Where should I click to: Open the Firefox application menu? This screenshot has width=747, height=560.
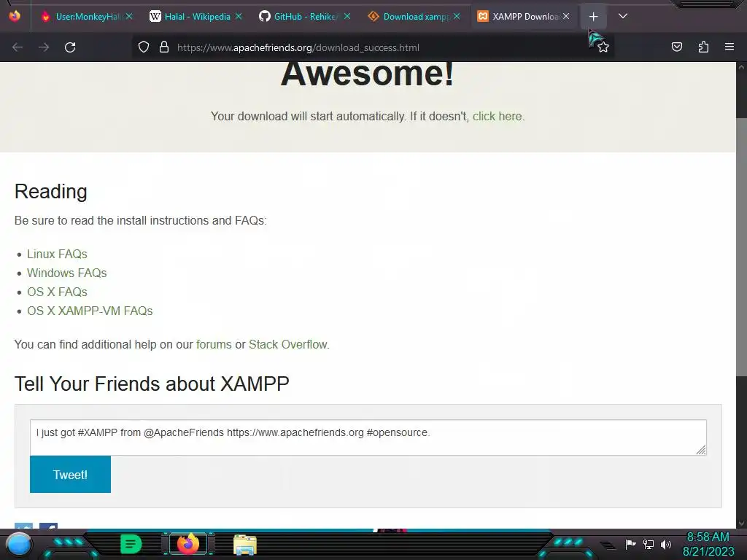point(729,47)
